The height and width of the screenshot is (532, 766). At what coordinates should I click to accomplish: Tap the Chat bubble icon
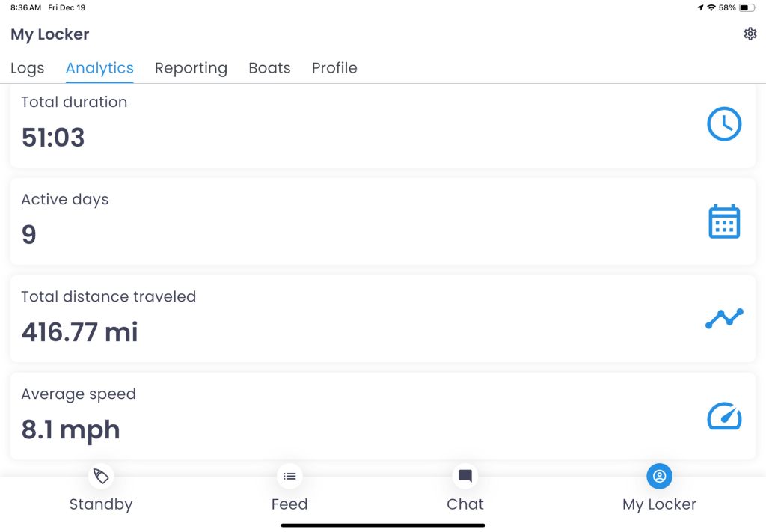pos(465,476)
